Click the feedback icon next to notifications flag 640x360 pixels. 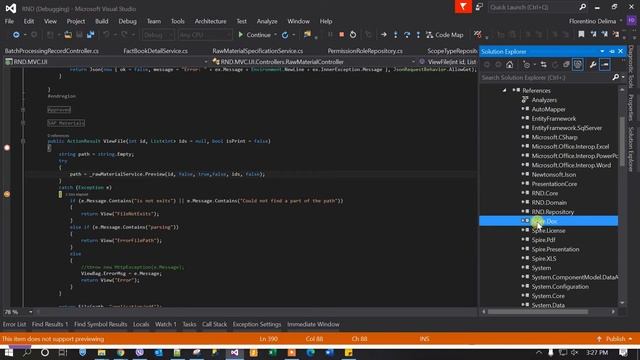click(479, 7)
